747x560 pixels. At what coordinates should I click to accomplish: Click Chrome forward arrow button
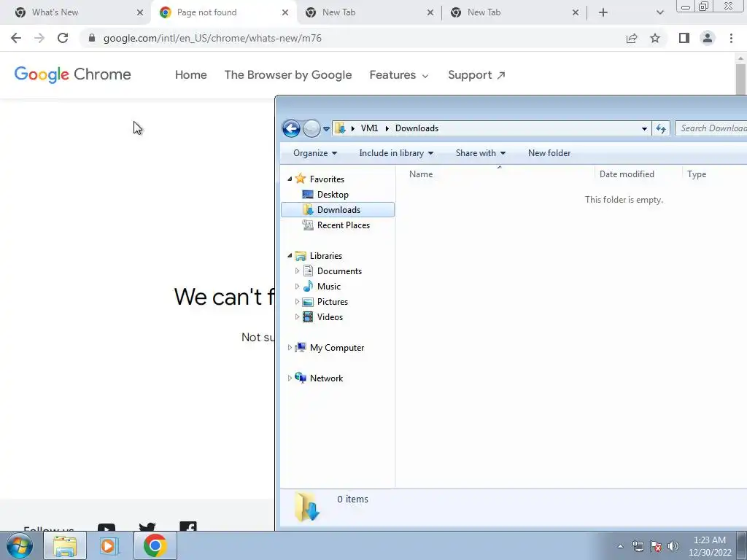[39, 38]
